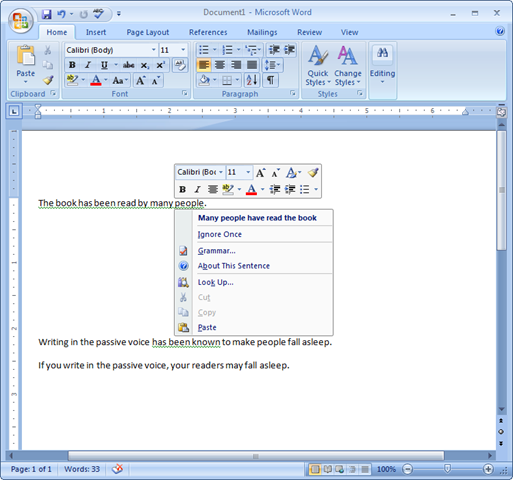This screenshot has width=513, height=480.
Task: Toggle Align Text Right in ribbon
Action: point(236,65)
